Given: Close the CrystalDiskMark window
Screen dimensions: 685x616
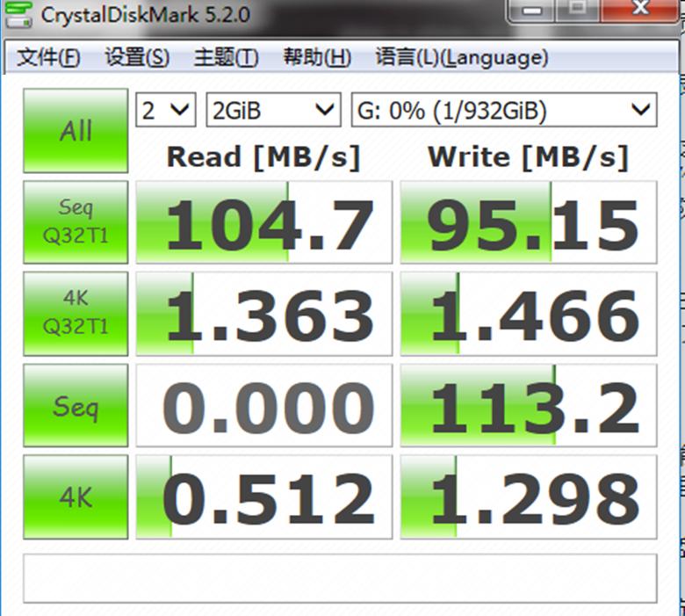Looking at the screenshot, I should tap(640, 9).
